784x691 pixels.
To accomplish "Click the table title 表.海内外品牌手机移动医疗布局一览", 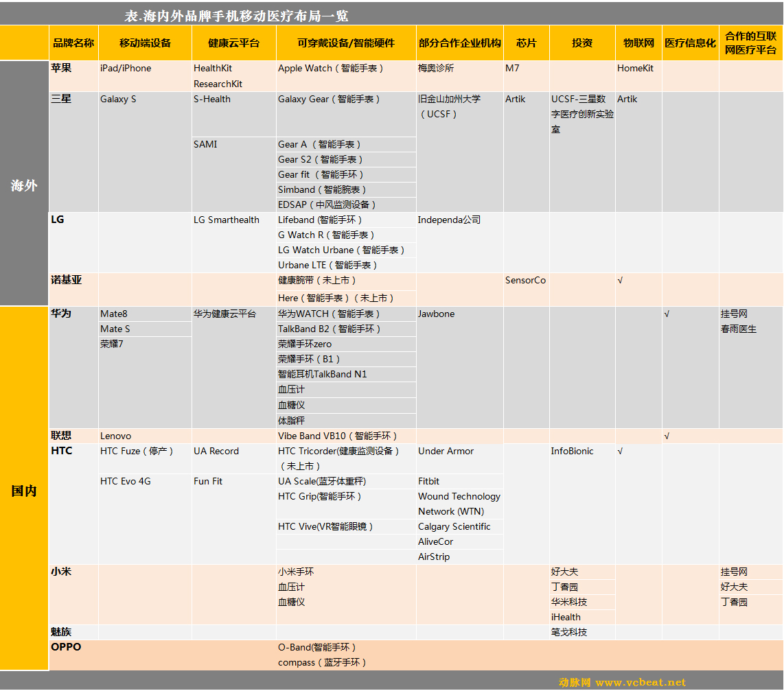I will coord(236,16).
